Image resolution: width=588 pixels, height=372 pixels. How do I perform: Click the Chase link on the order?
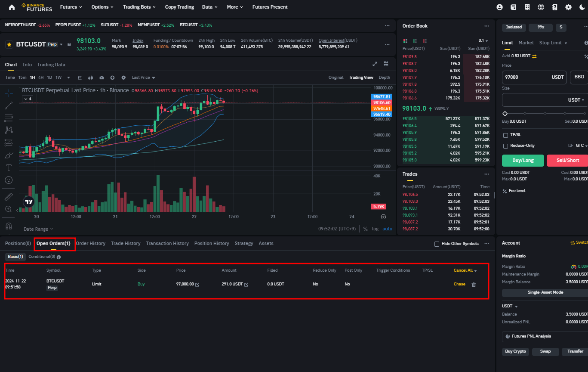(x=459, y=284)
